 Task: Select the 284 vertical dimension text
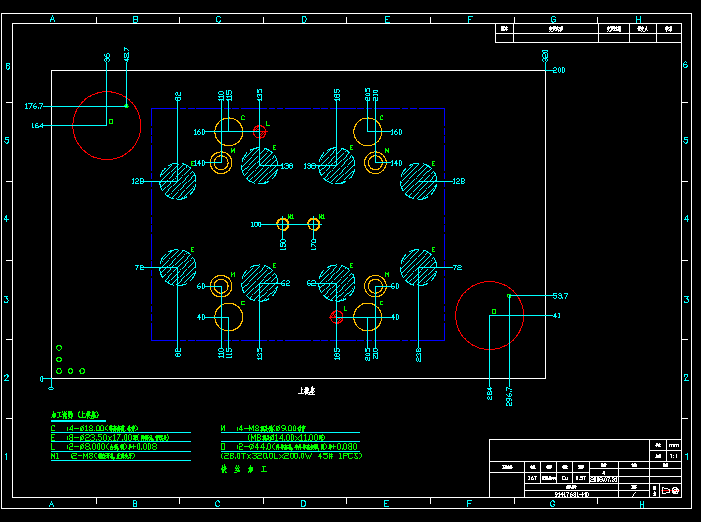(490, 394)
